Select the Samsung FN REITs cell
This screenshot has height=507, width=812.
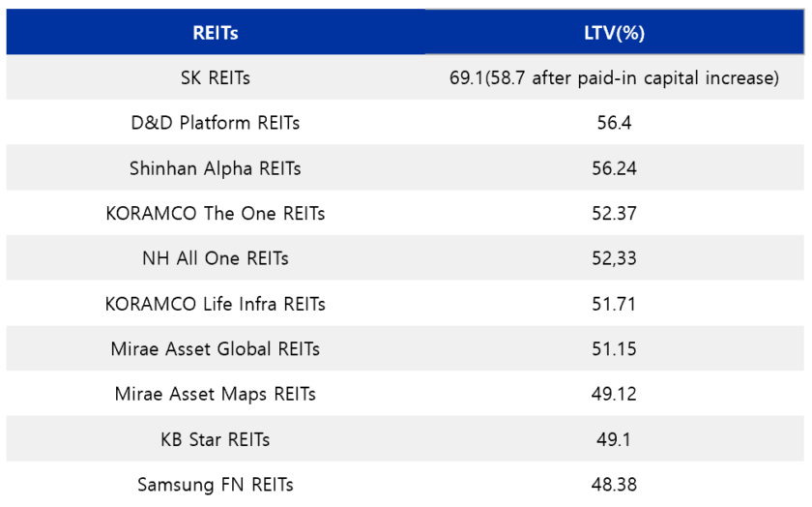point(216,484)
